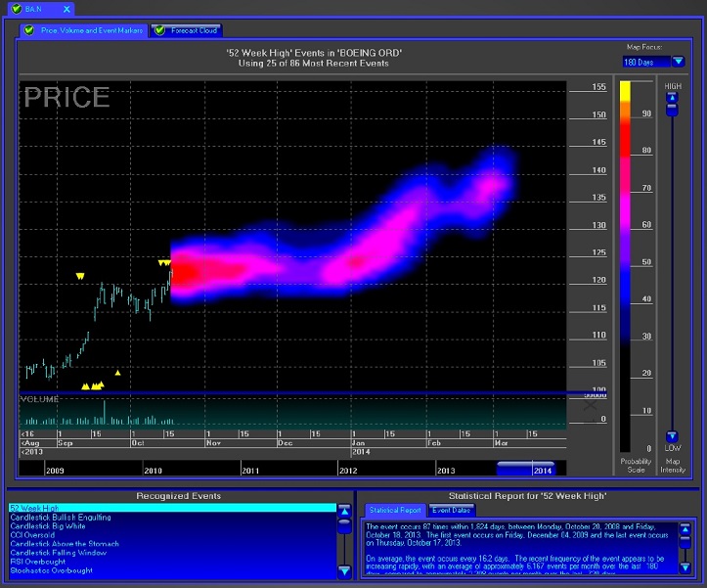Click the Nov month label on time axis
The image size is (707, 588).
coord(213,443)
